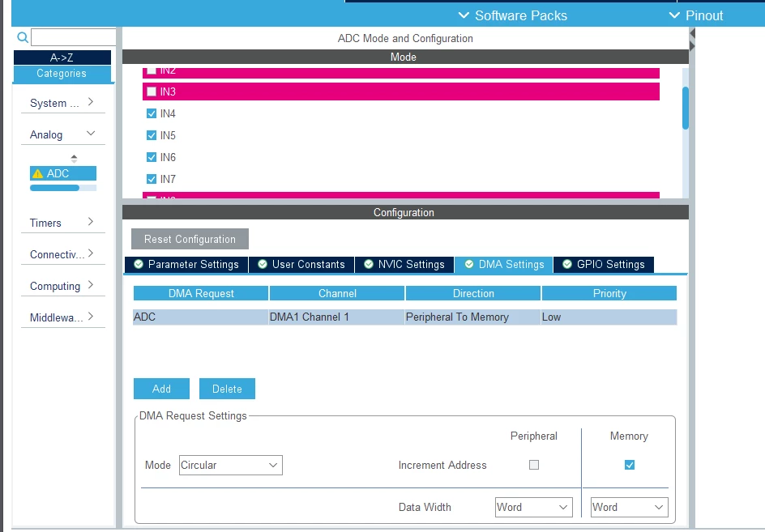Open the Peripheral data width dropdown
765x532 pixels.
pyautogui.click(x=533, y=507)
